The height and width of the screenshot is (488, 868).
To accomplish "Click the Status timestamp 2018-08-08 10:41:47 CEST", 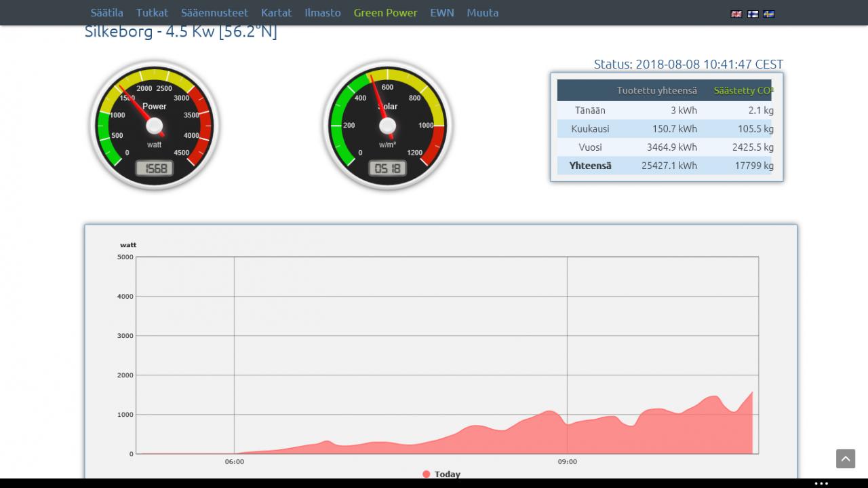I will tap(688, 64).
